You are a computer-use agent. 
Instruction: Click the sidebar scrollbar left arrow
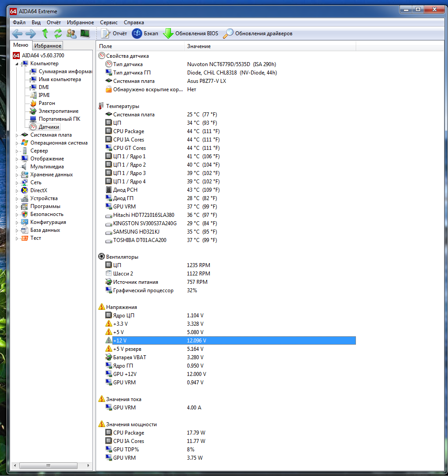(15, 465)
